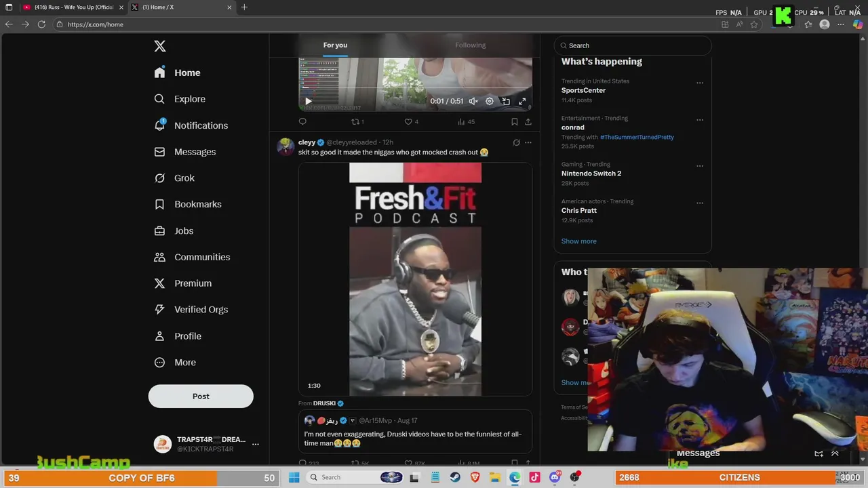Screen dimensions: 868x488
Task: Add page to browser favorites star
Action: point(754,24)
